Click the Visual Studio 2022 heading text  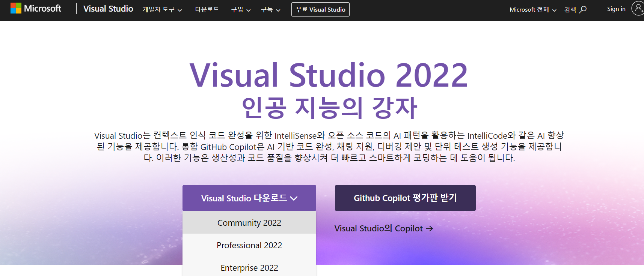pyautogui.click(x=329, y=75)
